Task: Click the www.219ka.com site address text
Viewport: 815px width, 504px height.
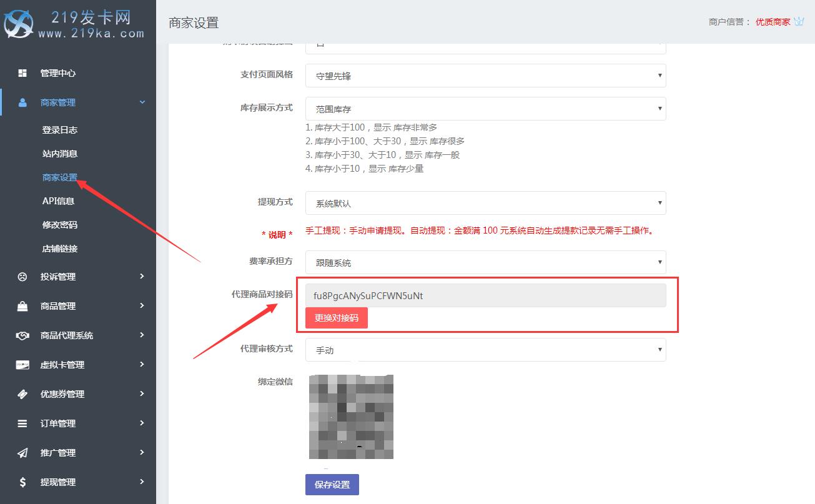Action: [91, 34]
